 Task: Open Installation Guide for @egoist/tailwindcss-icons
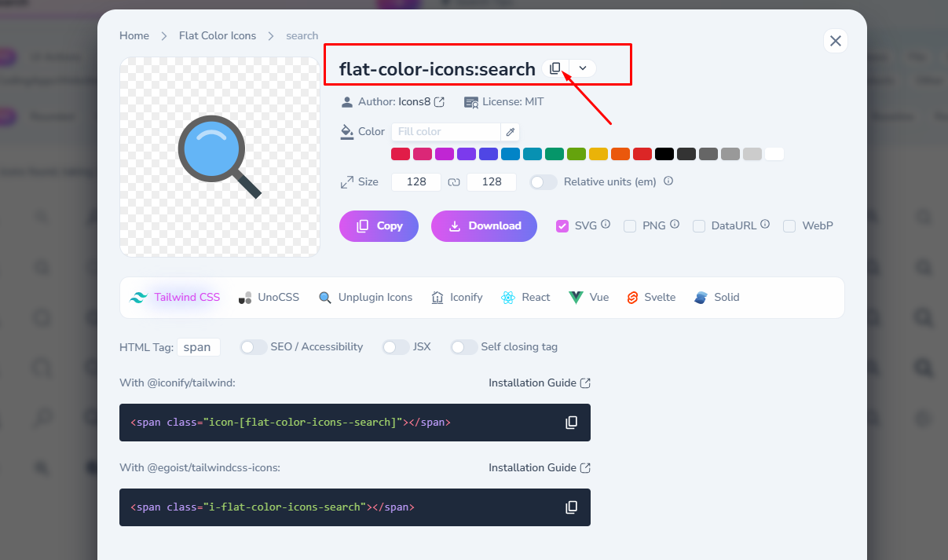(x=540, y=468)
